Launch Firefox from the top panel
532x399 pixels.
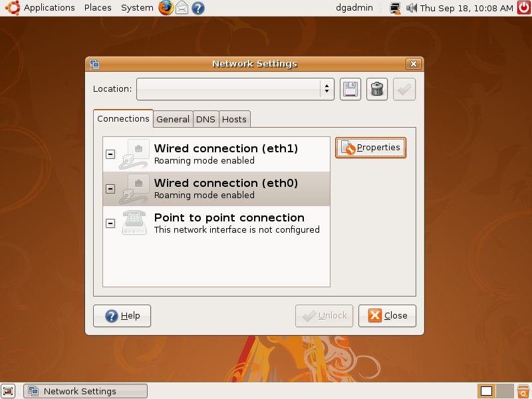click(166, 7)
